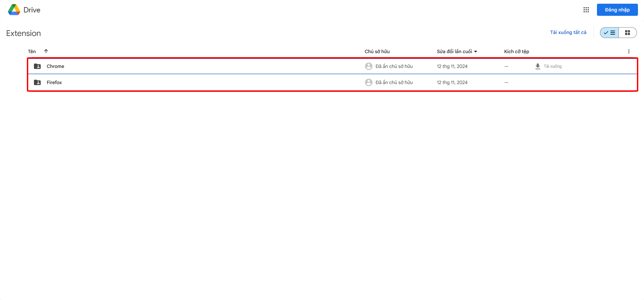Click the Tải xuống download icon in Chrome row

[x=538, y=66]
